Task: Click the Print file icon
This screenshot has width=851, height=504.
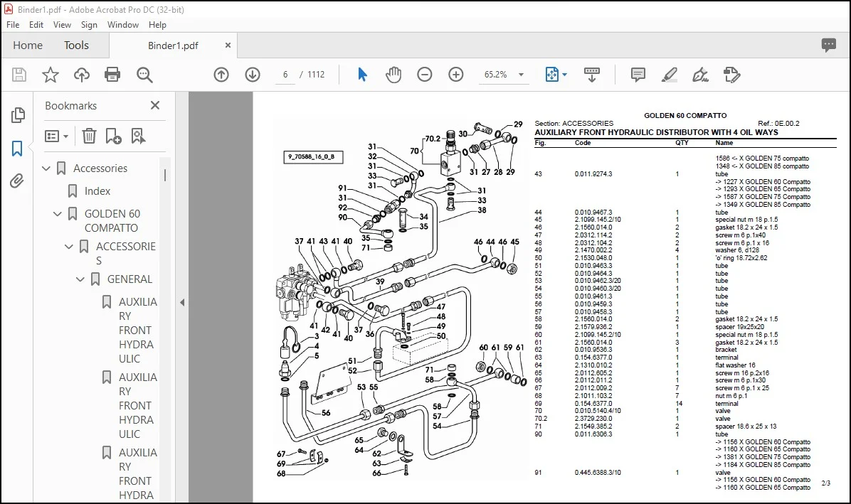Action: click(112, 74)
